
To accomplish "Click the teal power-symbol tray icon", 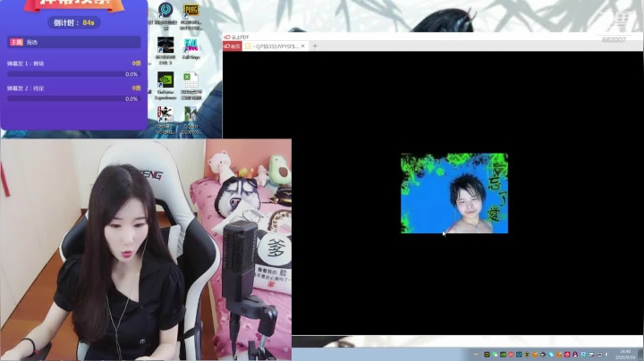I will pos(519,355).
